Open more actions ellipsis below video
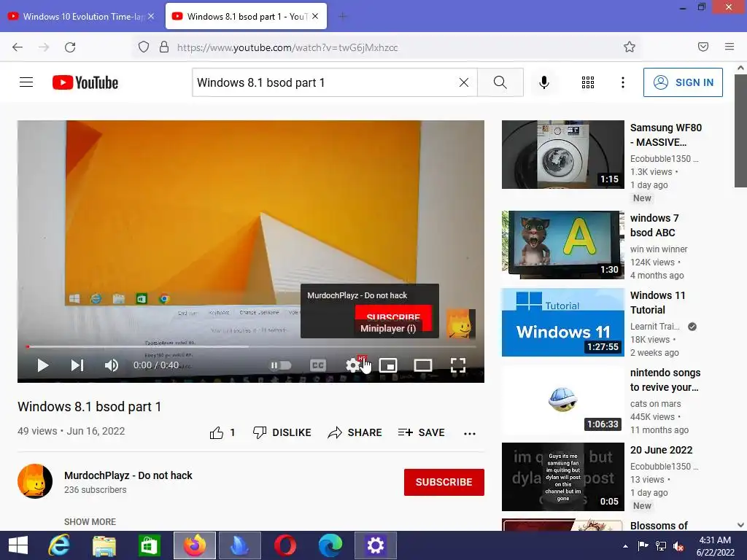 [x=470, y=433]
